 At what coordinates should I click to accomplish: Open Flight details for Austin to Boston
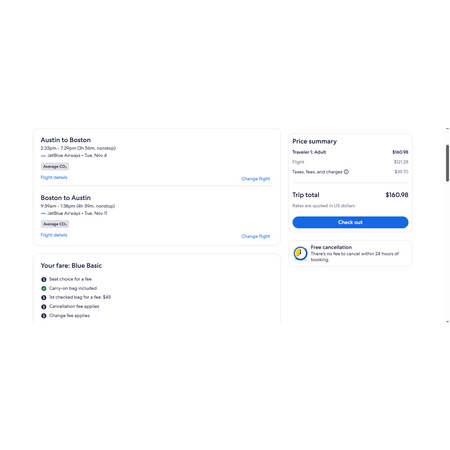click(54, 177)
